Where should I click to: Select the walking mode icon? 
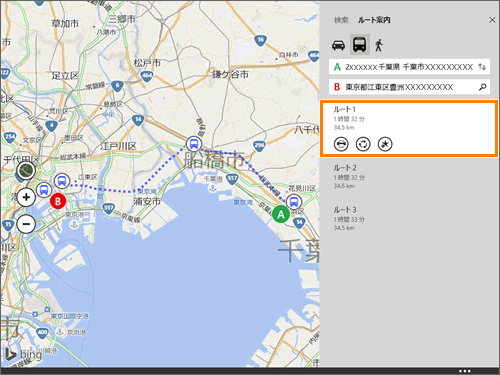coord(379,45)
